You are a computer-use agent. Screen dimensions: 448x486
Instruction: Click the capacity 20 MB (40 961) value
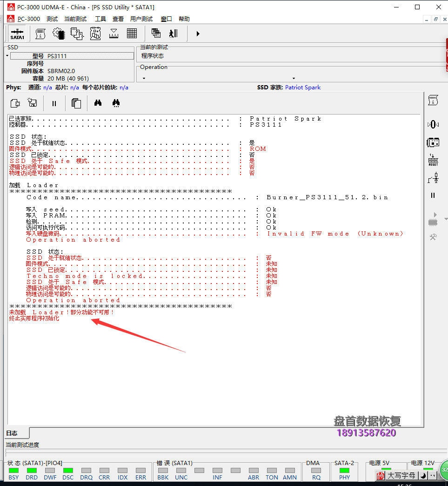point(68,78)
